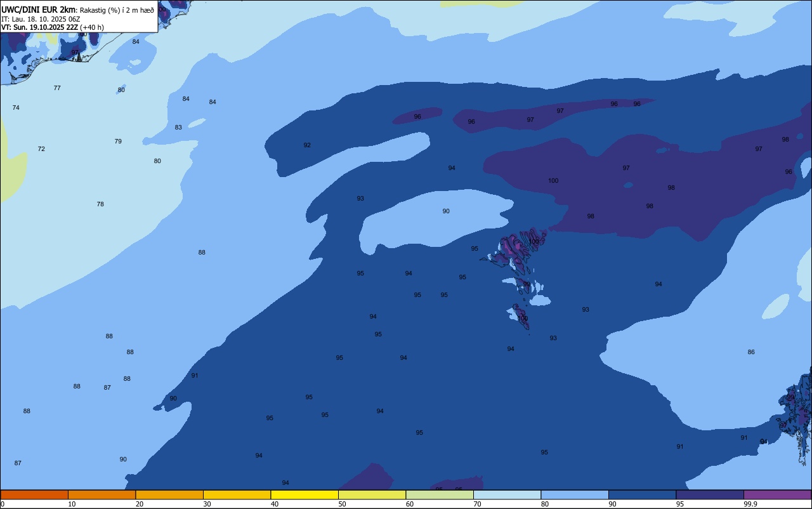Click the 95–99.9 indigo legend swatch
The height and width of the screenshot is (509, 812).
pyautogui.click(x=710, y=494)
